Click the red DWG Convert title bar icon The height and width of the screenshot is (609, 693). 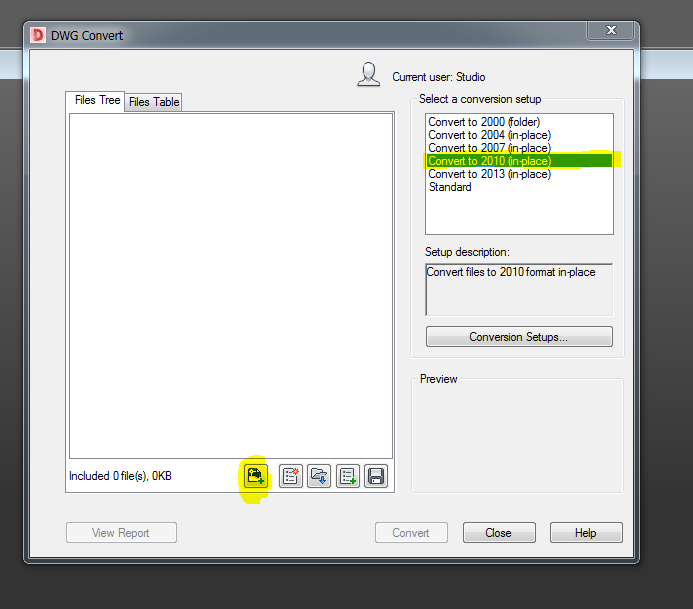(38, 35)
